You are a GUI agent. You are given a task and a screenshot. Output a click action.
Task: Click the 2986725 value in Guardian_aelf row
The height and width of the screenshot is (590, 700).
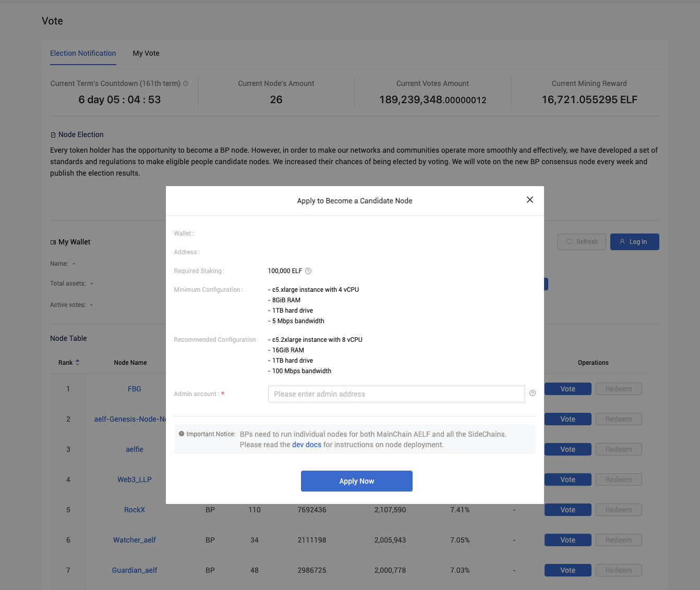[x=312, y=570]
